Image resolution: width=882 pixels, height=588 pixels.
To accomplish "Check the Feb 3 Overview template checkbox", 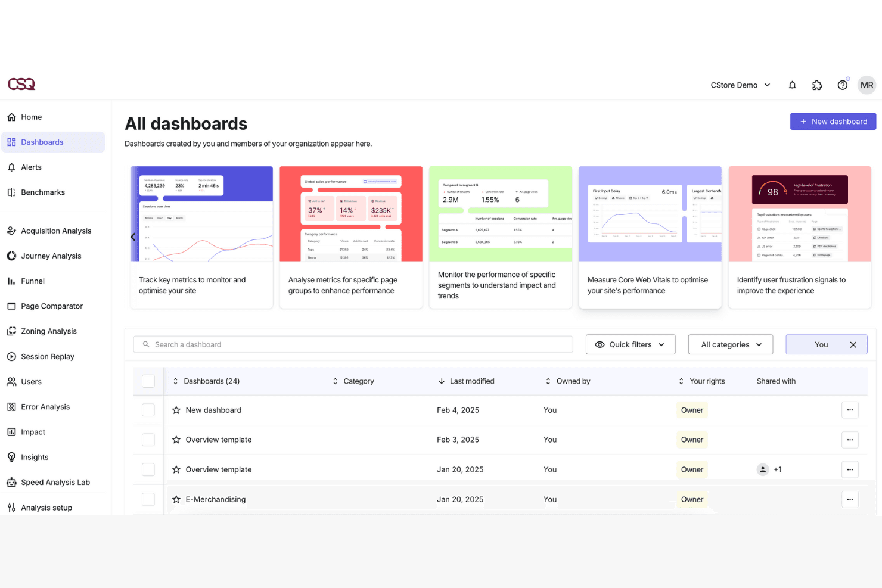I will pyautogui.click(x=148, y=440).
